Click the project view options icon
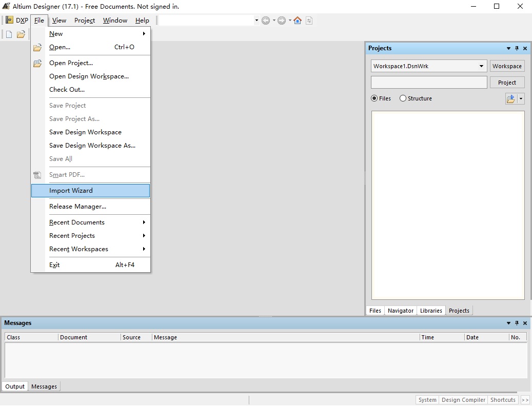This screenshot has width=532, height=408. point(510,98)
